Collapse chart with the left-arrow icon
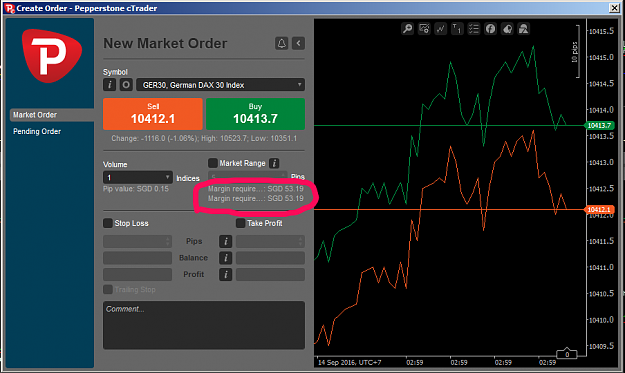Screen dimensions: 625x373 click(x=298, y=43)
